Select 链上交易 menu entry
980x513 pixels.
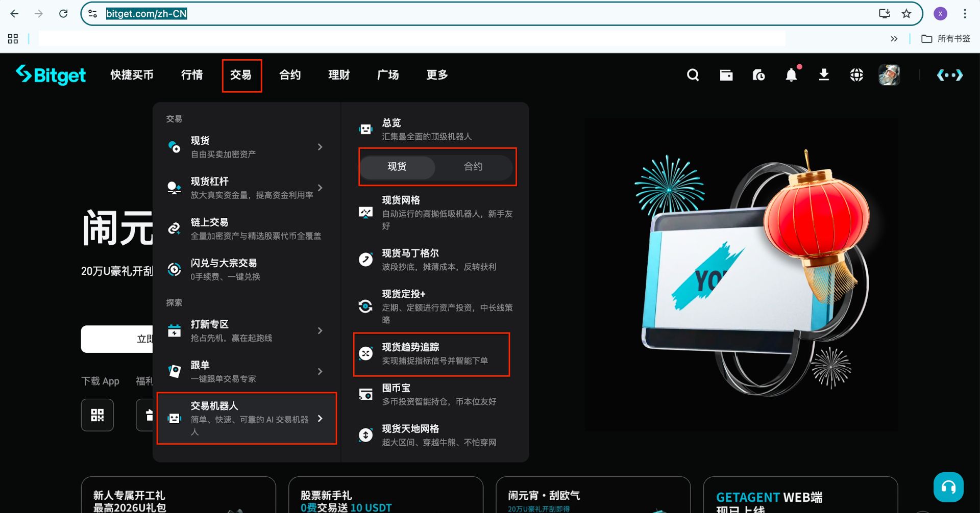click(x=247, y=228)
